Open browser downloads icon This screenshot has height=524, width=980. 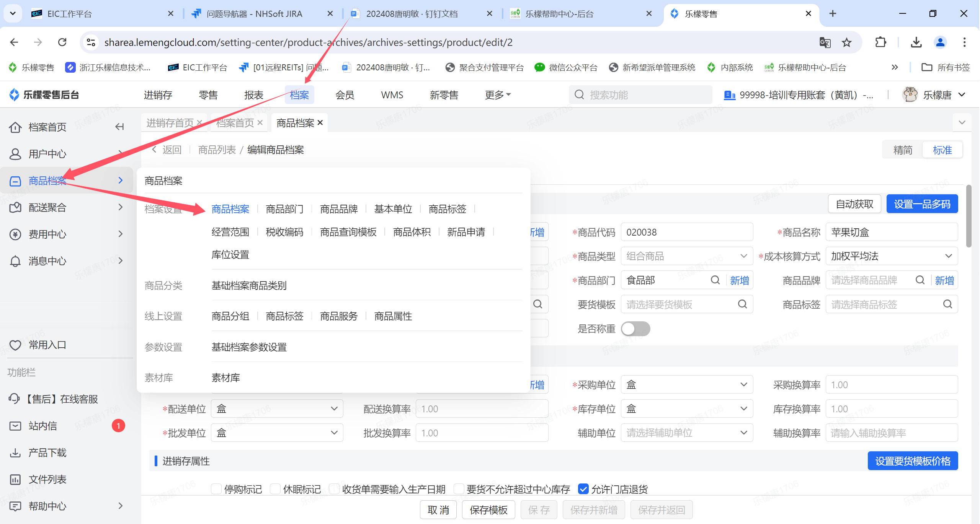(916, 42)
